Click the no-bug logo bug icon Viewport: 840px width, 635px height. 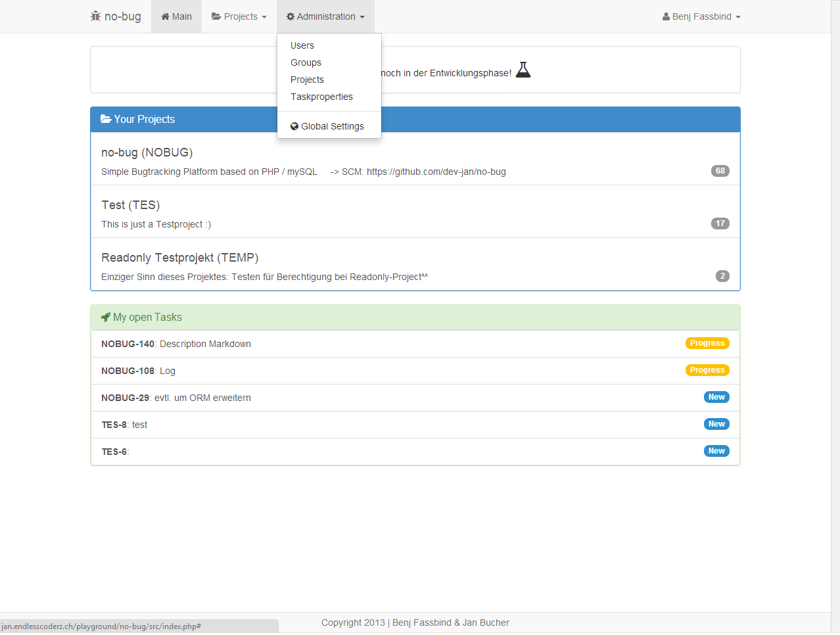95,16
